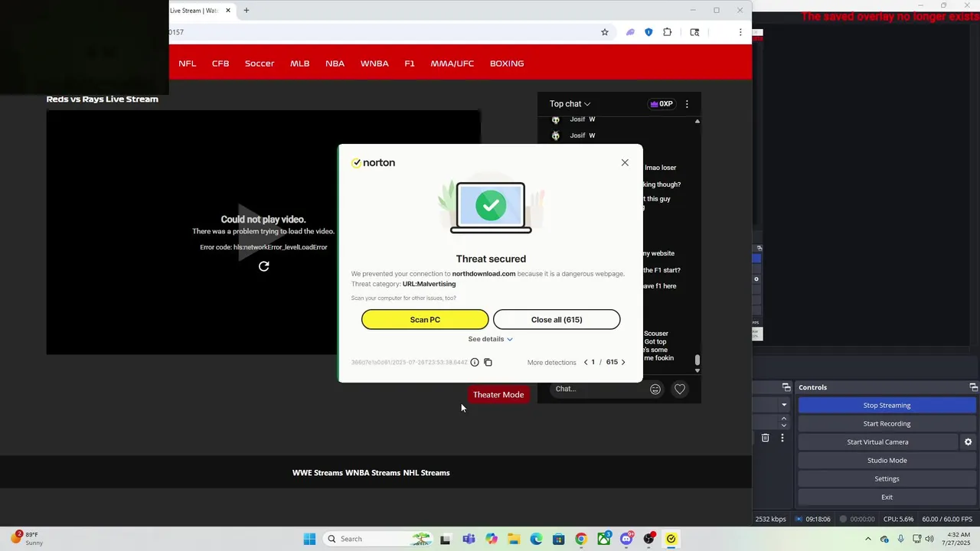Open Chrome three-dot menu
This screenshot has height=551, width=980.
[740, 32]
